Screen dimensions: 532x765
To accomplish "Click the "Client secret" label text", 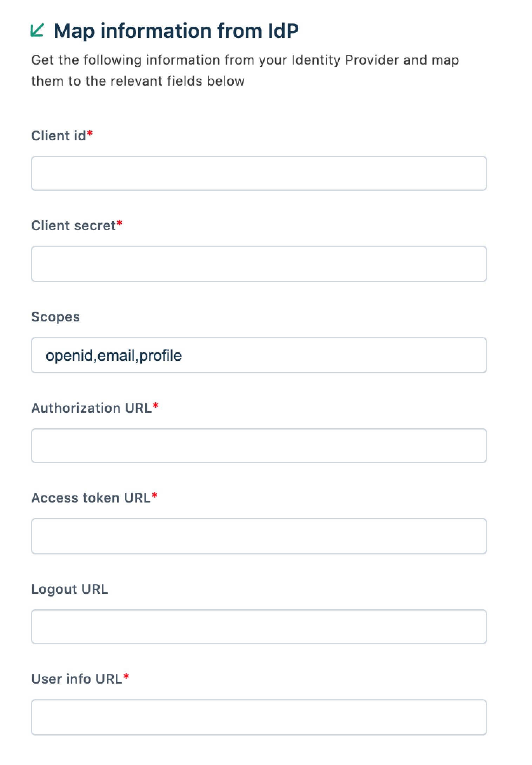I will click(73, 226).
